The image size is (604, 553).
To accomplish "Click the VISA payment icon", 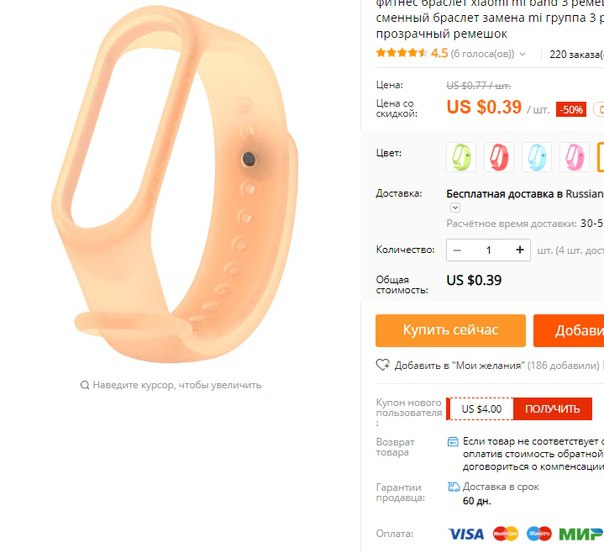I will pos(466,534).
